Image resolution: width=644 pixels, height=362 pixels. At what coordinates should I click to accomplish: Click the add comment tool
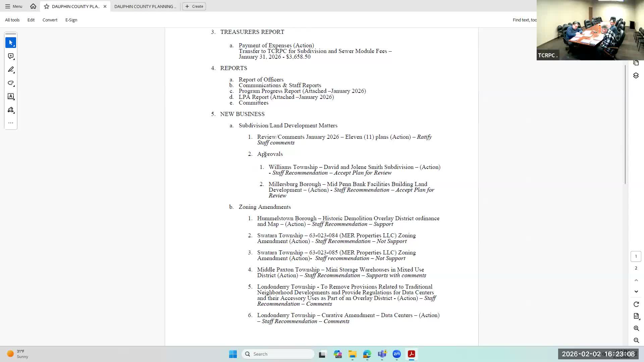click(11, 56)
